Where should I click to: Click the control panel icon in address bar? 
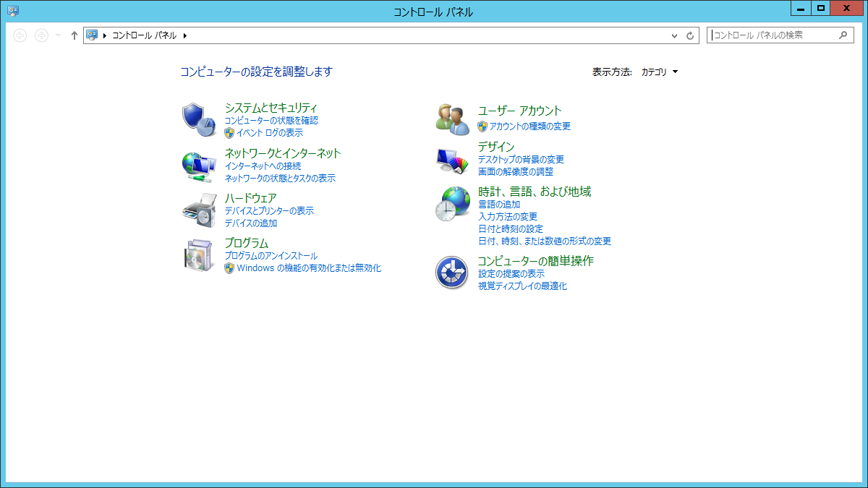click(92, 35)
